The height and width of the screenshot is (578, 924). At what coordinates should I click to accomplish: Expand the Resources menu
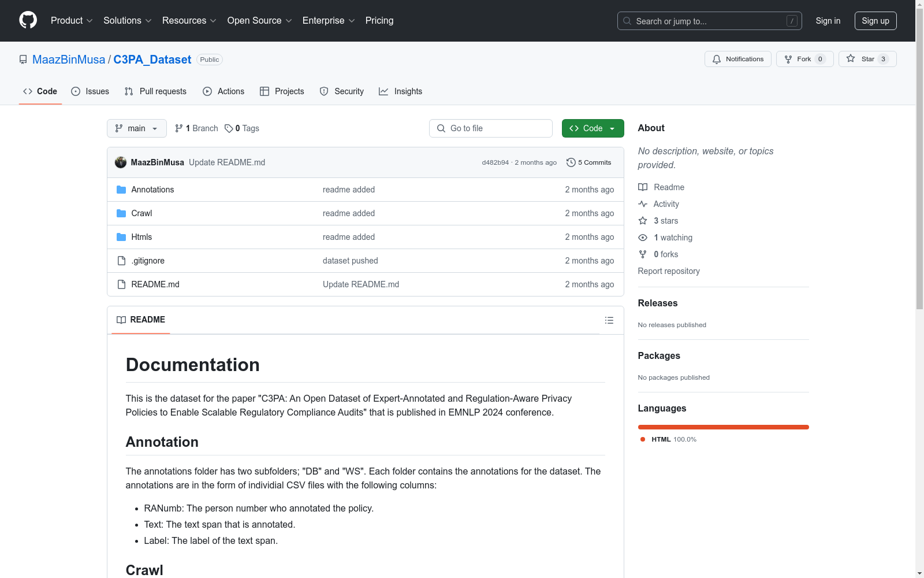[189, 20]
